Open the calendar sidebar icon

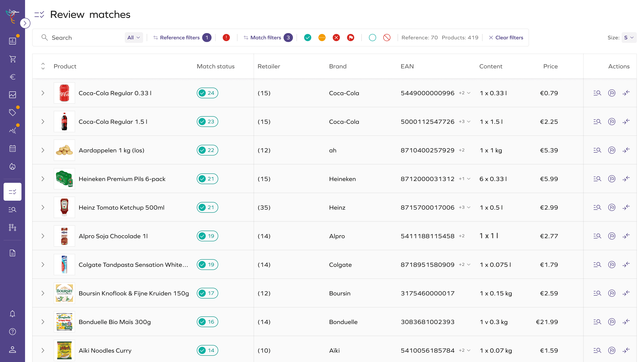pos(13,148)
